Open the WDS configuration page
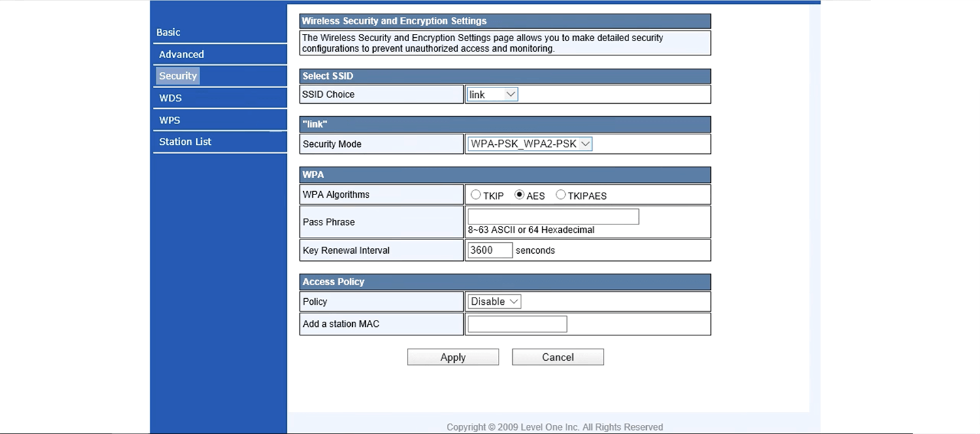This screenshot has height=434, width=980. click(x=171, y=99)
